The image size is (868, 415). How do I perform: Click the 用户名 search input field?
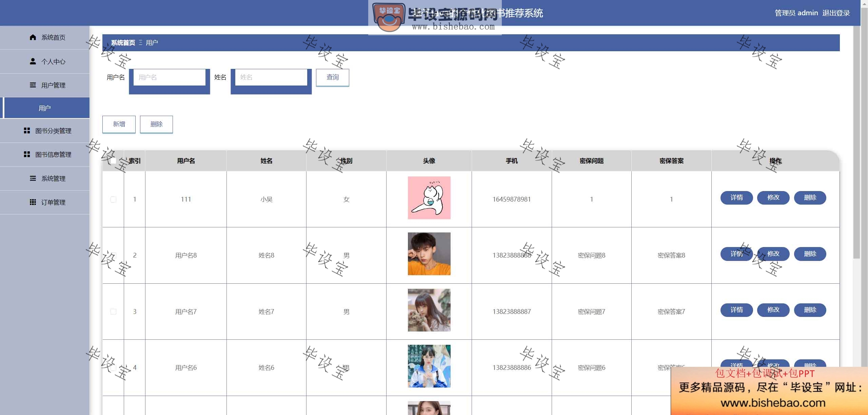(x=169, y=77)
